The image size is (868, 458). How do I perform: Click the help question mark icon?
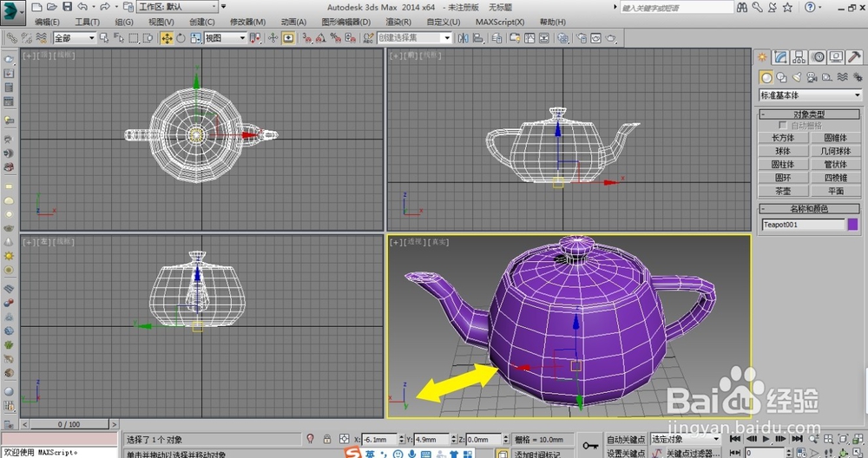click(x=810, y=7)
